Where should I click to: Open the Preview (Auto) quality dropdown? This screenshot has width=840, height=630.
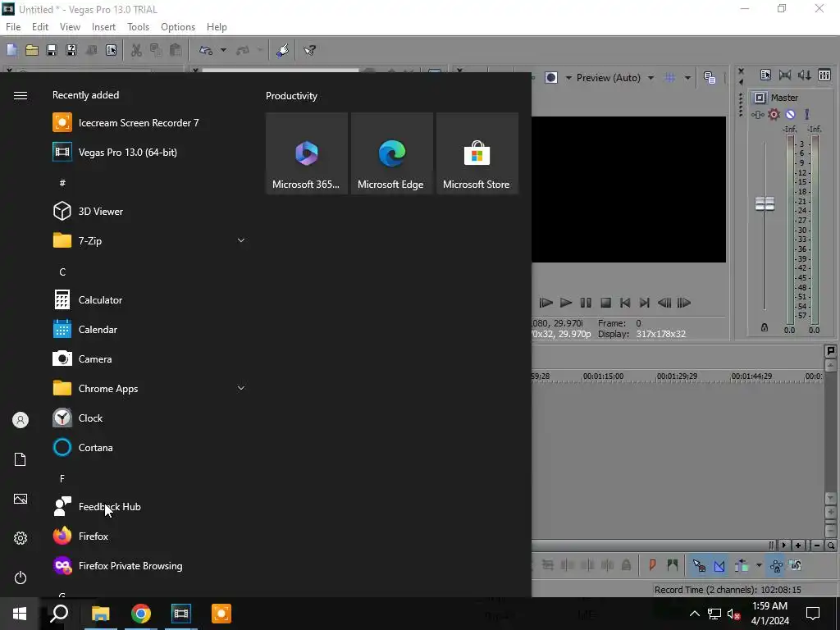[615, 78]
